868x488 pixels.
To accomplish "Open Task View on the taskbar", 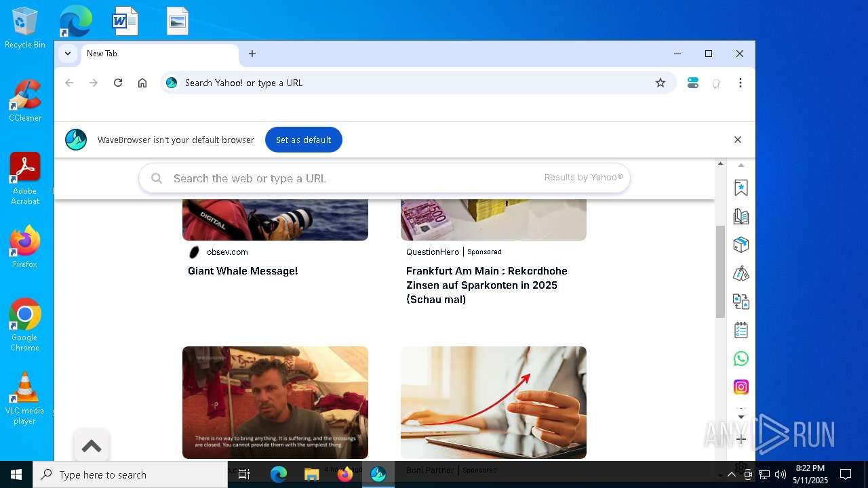I will tap(244, 474).
